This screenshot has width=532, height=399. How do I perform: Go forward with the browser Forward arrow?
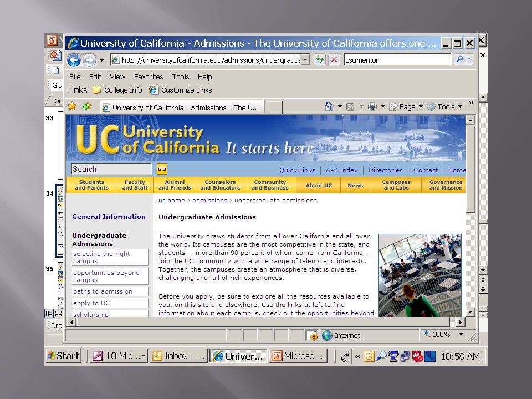[x=90, y=60]
